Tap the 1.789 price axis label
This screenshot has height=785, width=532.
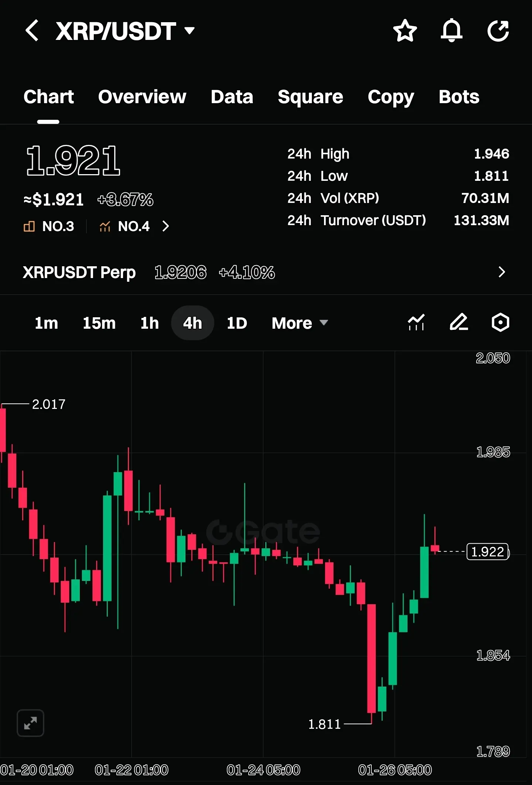493,751
